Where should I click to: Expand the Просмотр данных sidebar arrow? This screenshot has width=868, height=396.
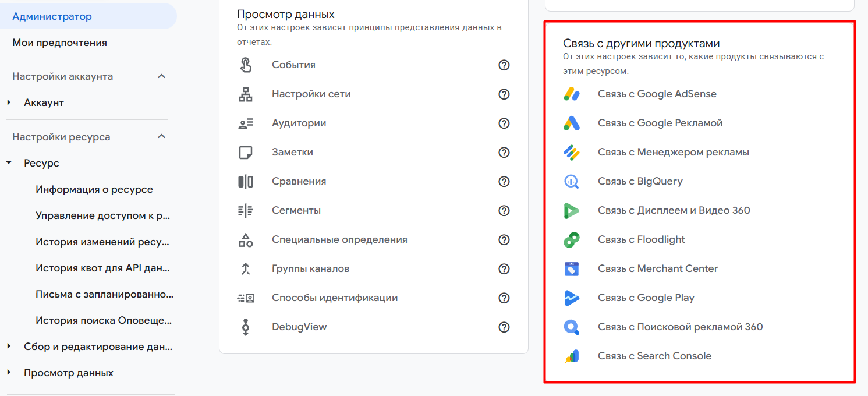9,373
